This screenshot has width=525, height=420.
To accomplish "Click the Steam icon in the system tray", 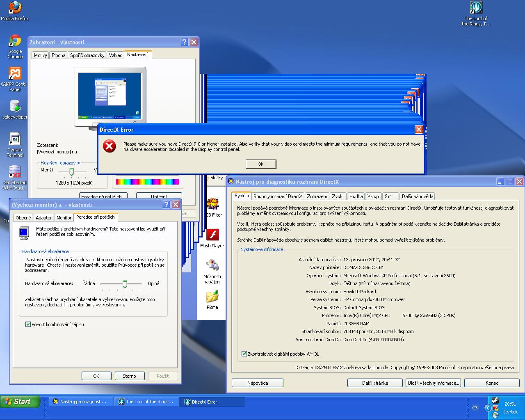I will point(495,400).
